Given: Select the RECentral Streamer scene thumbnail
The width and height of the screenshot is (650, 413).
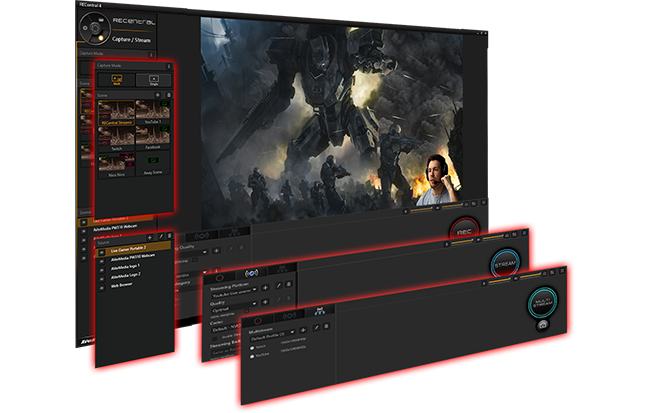Looking at the screenshot, I should pyautogui.click(x=116, y=112).
